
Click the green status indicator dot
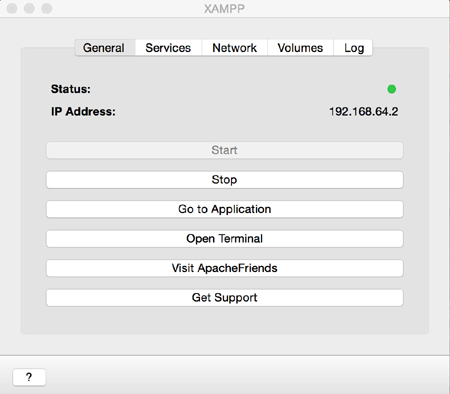coord(392,89)
